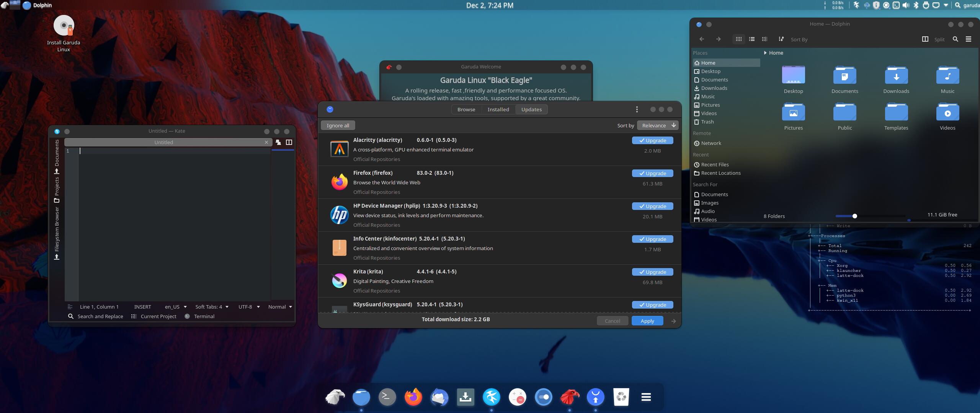Open the Alacritty terminal from the dock
Screen dimensions: 980x413
[x=387, y=397]
